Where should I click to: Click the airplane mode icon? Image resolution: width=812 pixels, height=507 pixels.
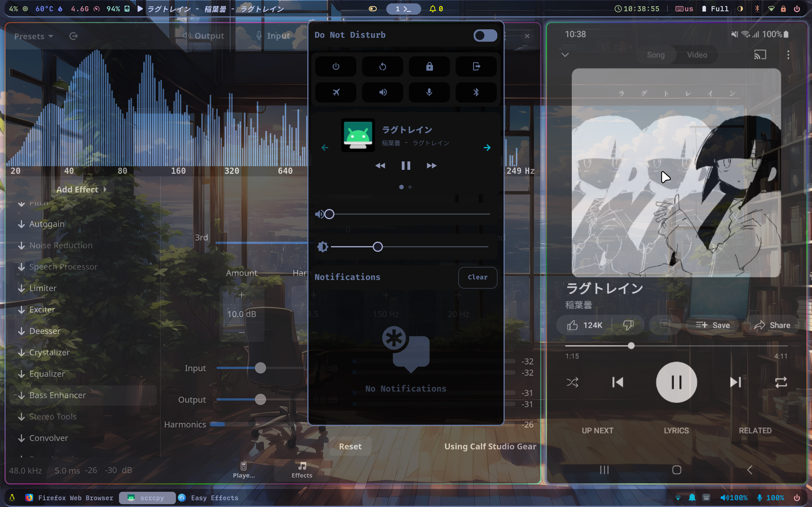point(336,92)
